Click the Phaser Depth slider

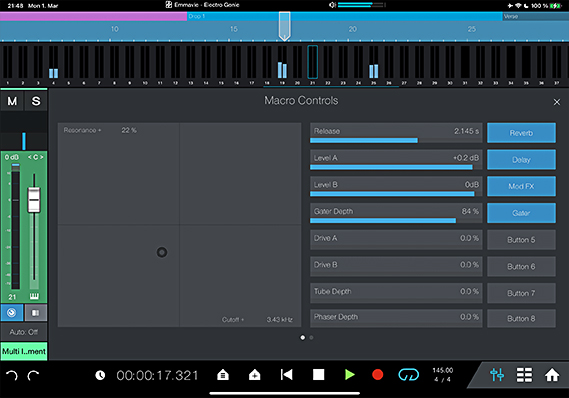point(396,319)
